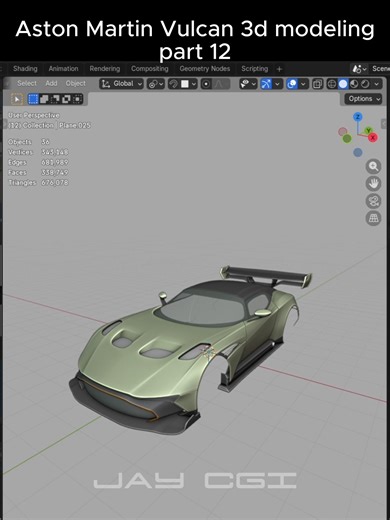This screenshot has width=390, height=520.
Task: Open the Animation workspace tab
Action: (63, 69)
